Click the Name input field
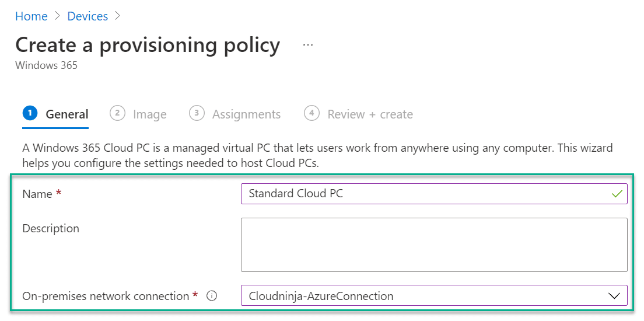 click(x=434, y=194)
